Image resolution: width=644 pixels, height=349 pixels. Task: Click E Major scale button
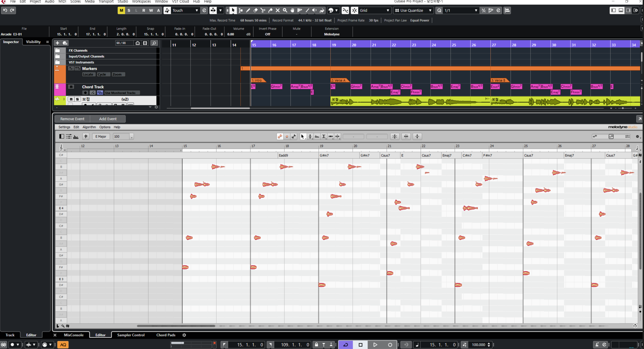coord(101,136)
